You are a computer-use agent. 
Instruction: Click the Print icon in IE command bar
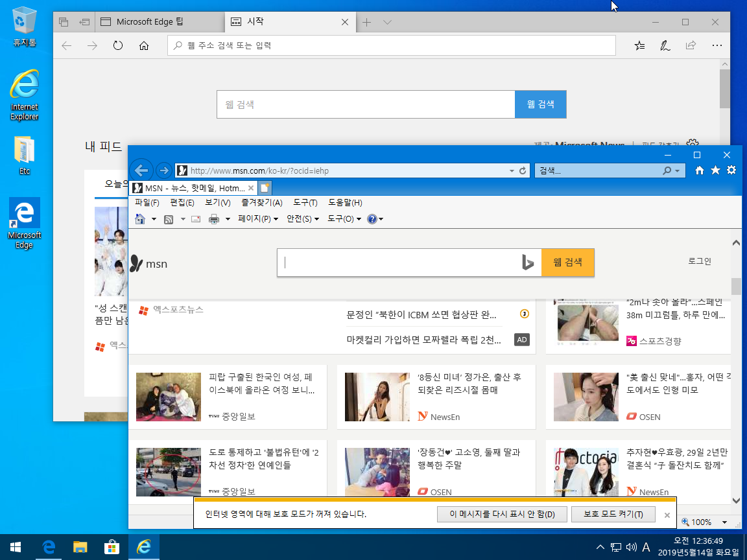(x=214, y=219)
